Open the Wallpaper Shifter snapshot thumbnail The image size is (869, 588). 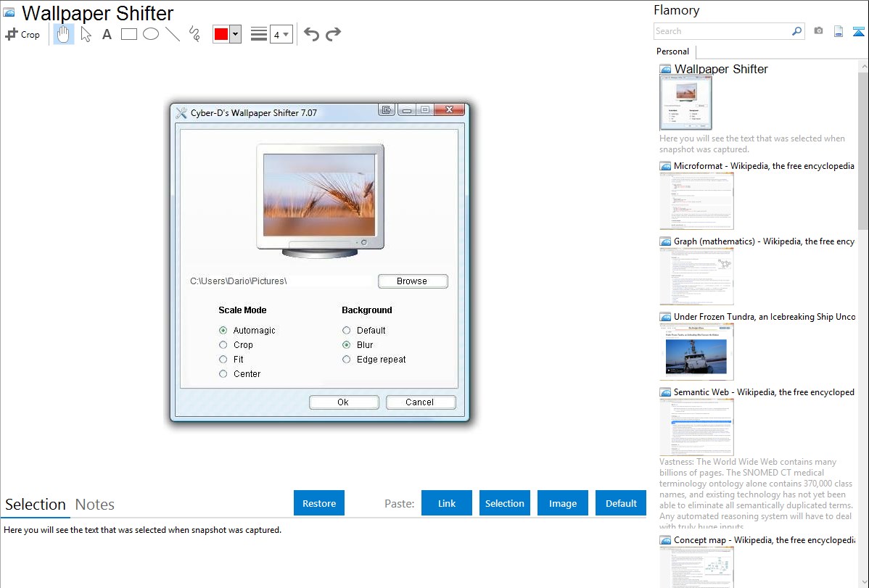(x=685, y=103)
